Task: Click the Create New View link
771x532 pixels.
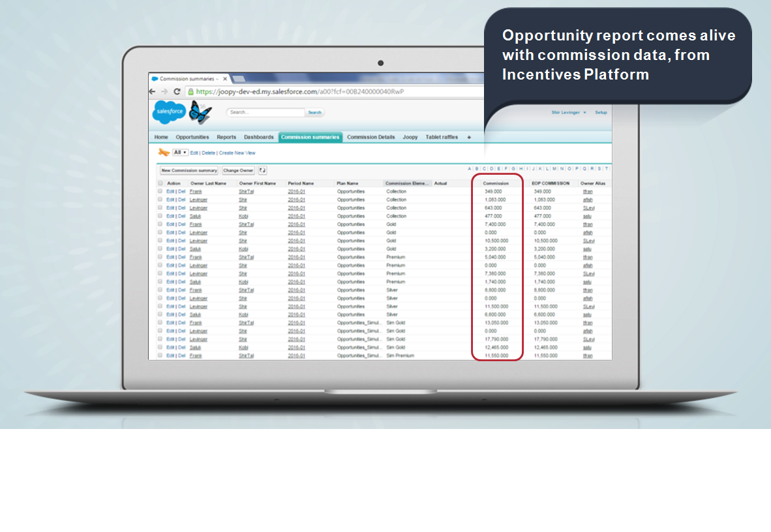Action: click(x=237, y=153)
